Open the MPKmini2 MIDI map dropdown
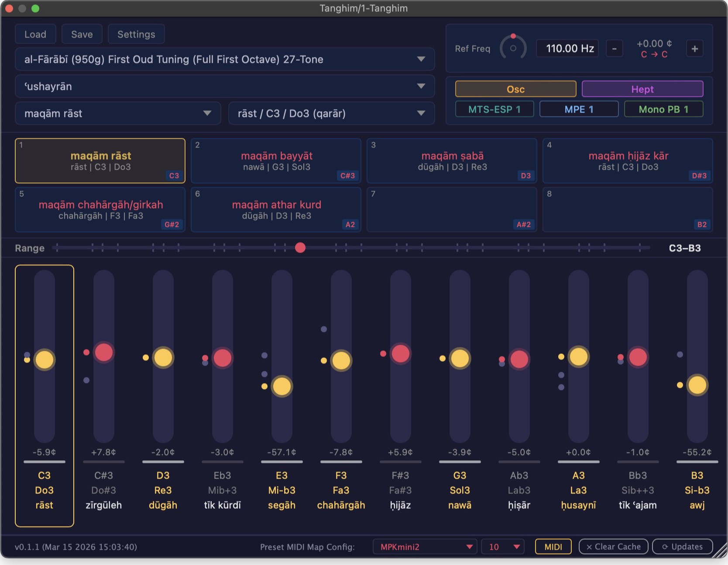Screen dimensions: 728x565 [425, 547]
